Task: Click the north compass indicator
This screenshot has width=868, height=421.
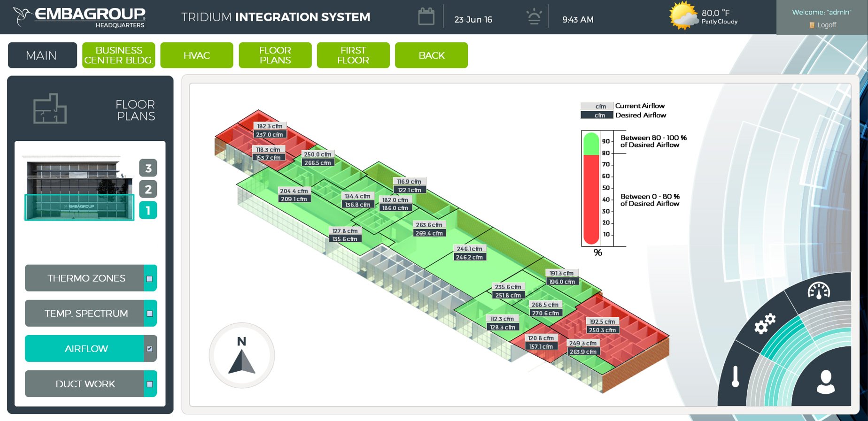Action: pos(242,355)
